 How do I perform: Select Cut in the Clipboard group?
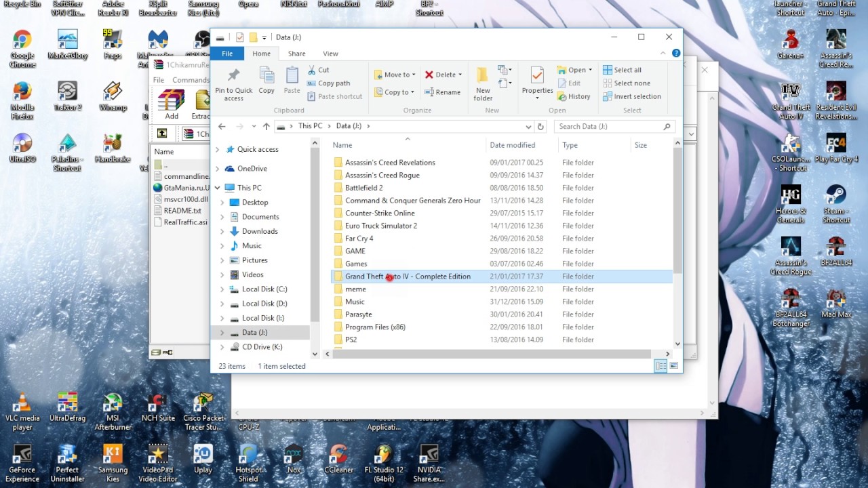pyautogui.click(x=318, y=70)
